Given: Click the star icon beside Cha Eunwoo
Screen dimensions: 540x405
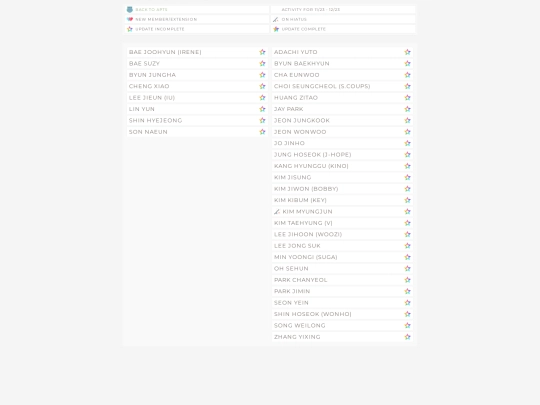Looking at the screenshot, I should [408, 75].
